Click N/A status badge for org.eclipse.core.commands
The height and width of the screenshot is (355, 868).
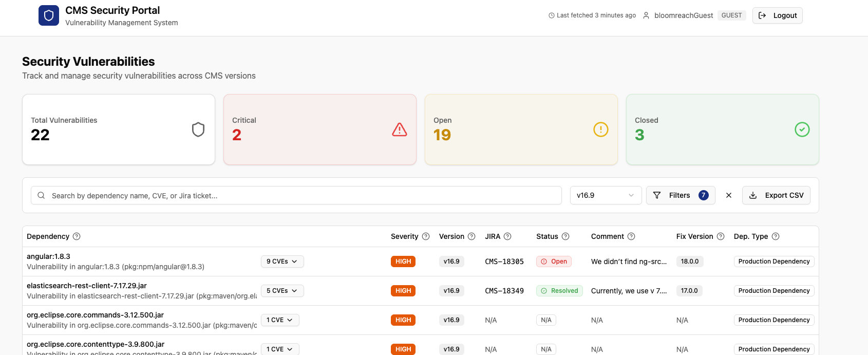click(x=546, y=320)
